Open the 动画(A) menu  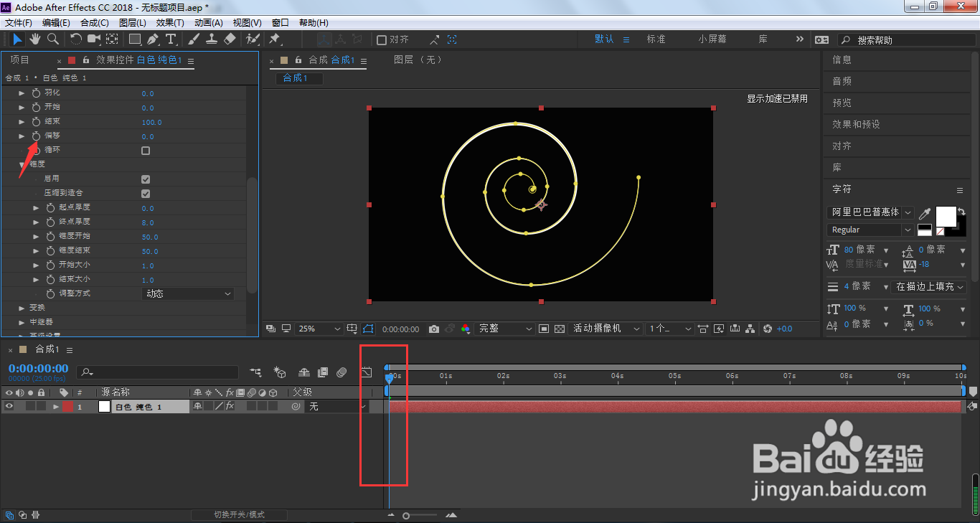[209, 23]
